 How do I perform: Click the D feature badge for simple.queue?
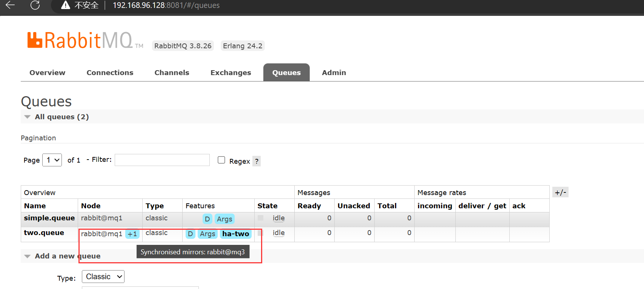tap(207, 219)
